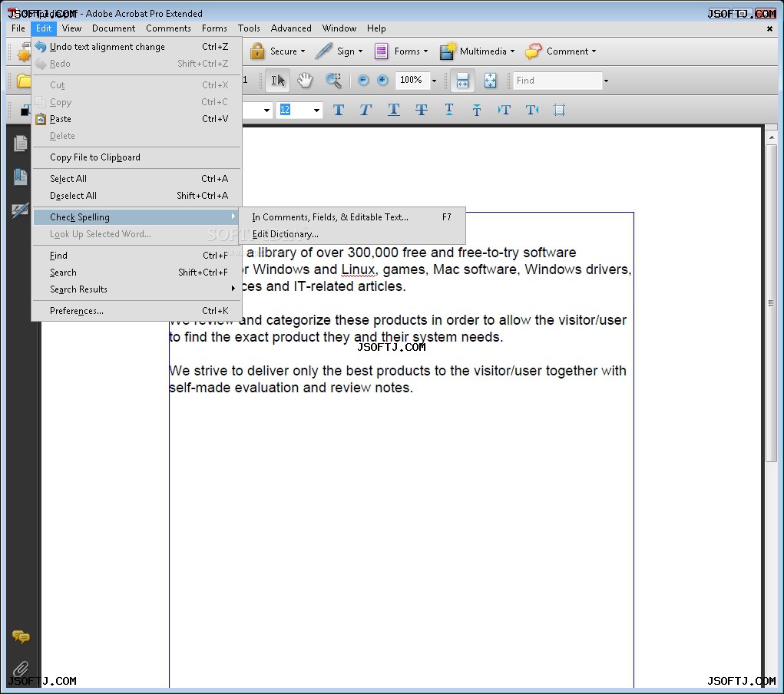Viewport: 784px width, 694px height.
Task: Click the black text color swatch
Action: (x=25, y=111)
